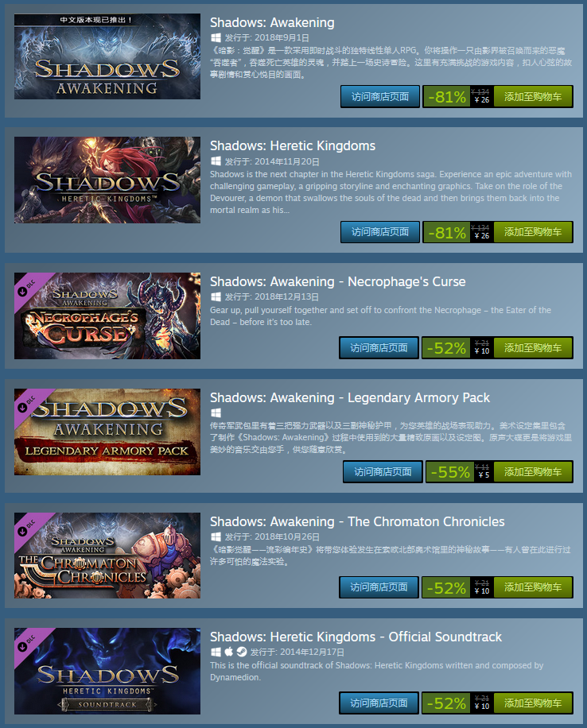Click the DLC badge on Legendary Armory Pack image
587x728 pixels.
click(x=28, y=403)
